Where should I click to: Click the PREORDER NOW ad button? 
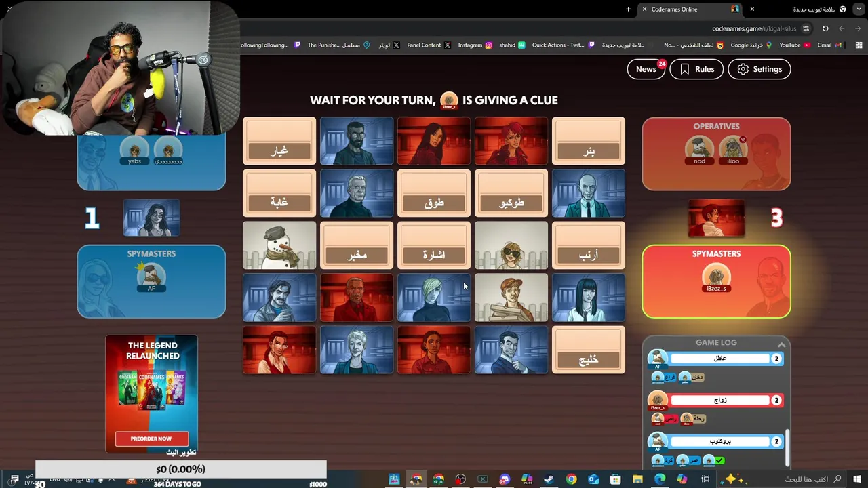[151, 439]
